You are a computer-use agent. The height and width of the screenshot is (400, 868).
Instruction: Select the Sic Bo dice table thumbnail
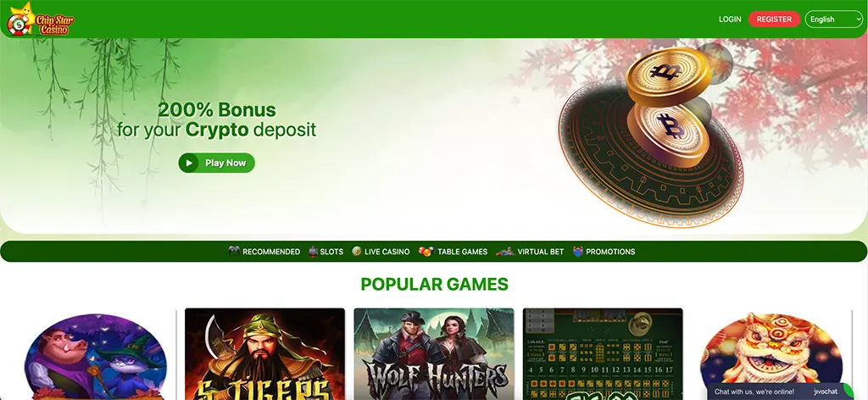point(603,354)
